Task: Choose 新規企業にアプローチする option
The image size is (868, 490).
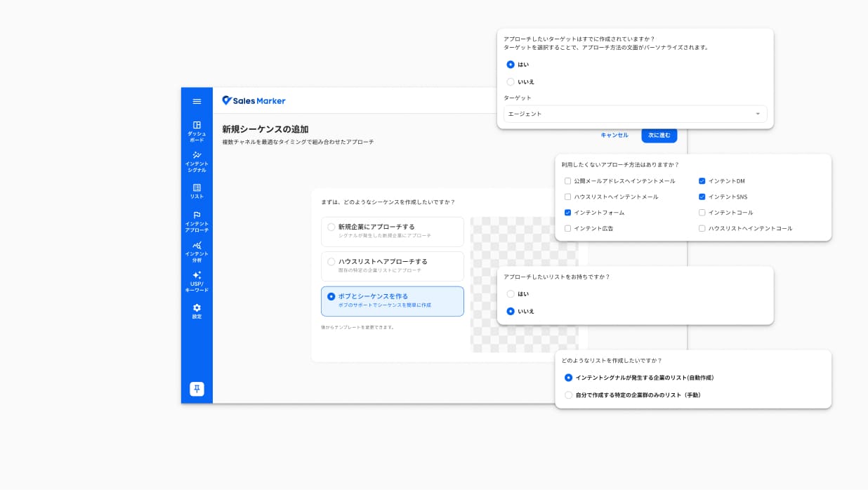Action: coord(392,231)
